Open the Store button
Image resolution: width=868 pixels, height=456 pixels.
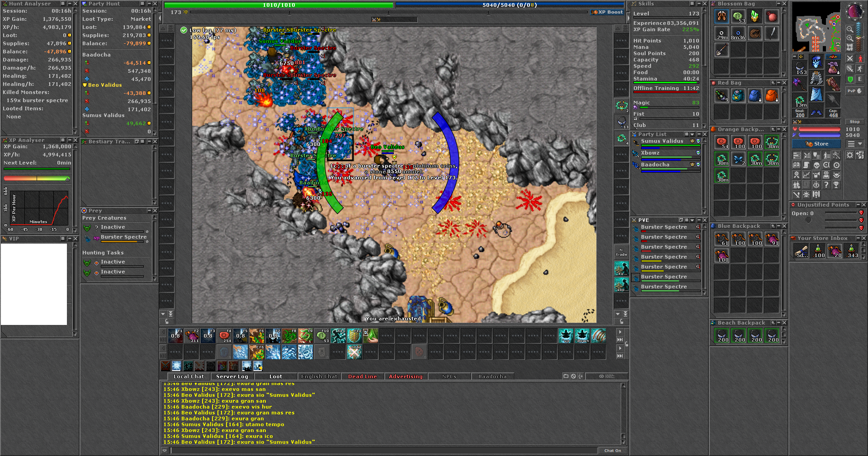pyautogui.click(x=816, y=144)
